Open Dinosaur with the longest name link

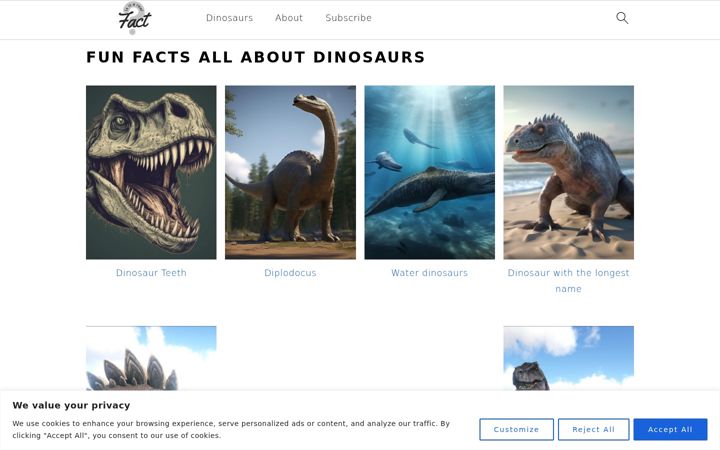click(x=568, y=281)
